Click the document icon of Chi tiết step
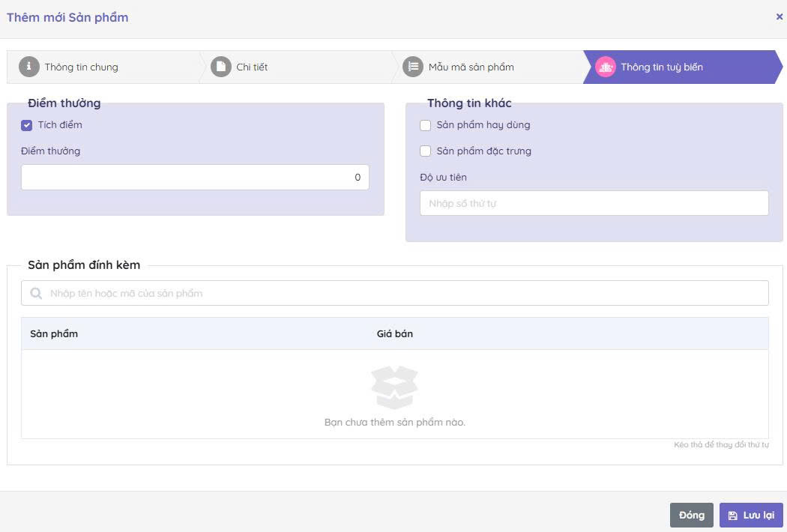The image size is (787, 532). (221, 67)
